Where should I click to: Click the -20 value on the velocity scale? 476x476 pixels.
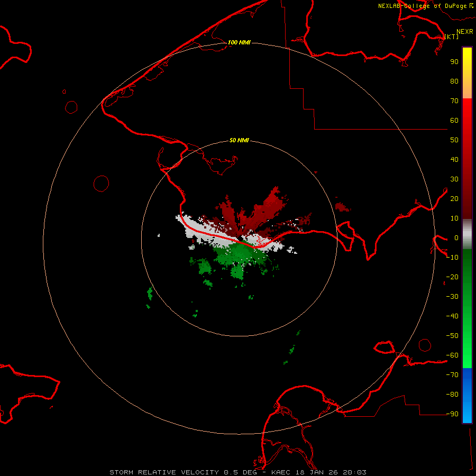coord(452,277)
